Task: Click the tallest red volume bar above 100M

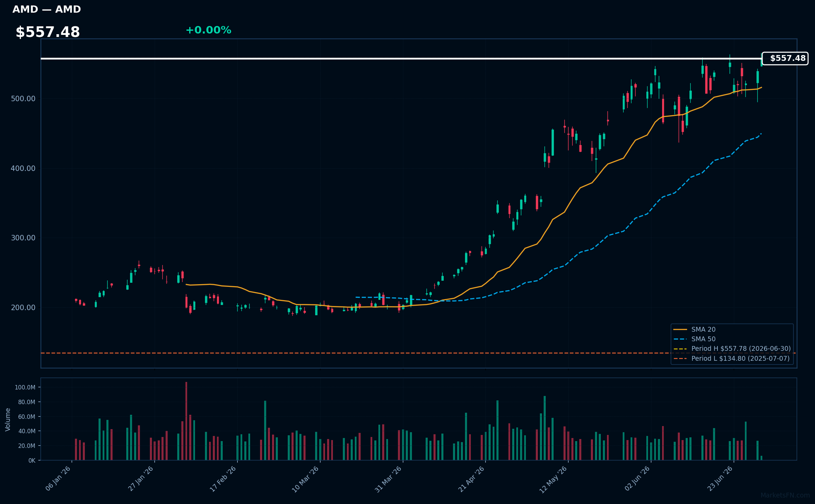Action: pyautogui.click(x=186, y=421)
